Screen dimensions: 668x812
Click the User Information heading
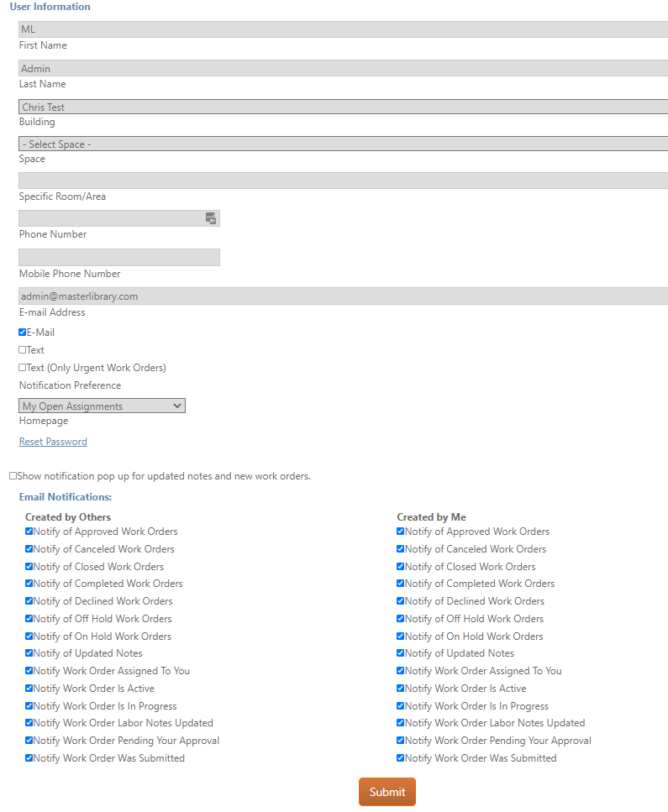click(x=50, y=7)
